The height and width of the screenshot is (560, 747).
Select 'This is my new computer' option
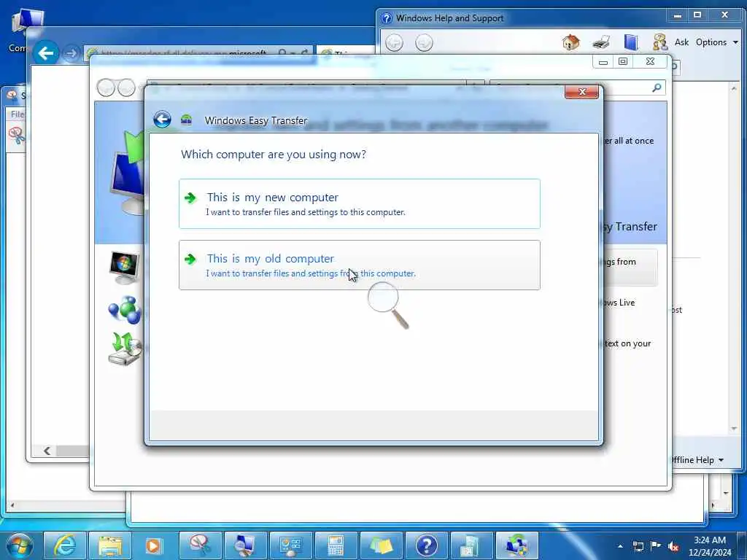click(x=359, y=204)
